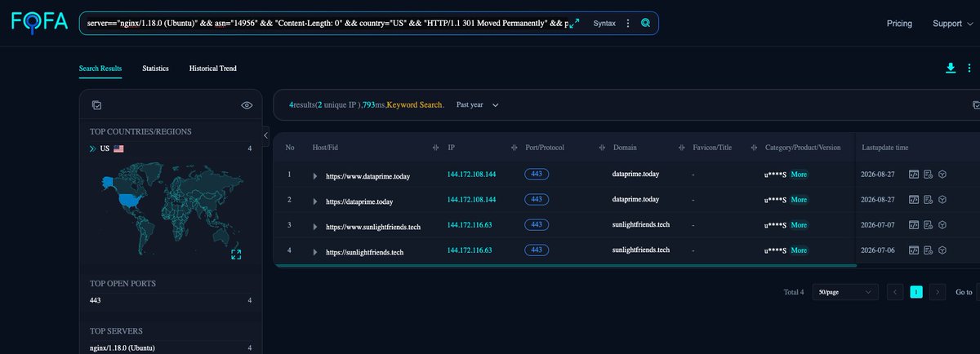The width and height of the screenshot is (980, 354).
Task: Click More button in row 2
Action: 799,199
